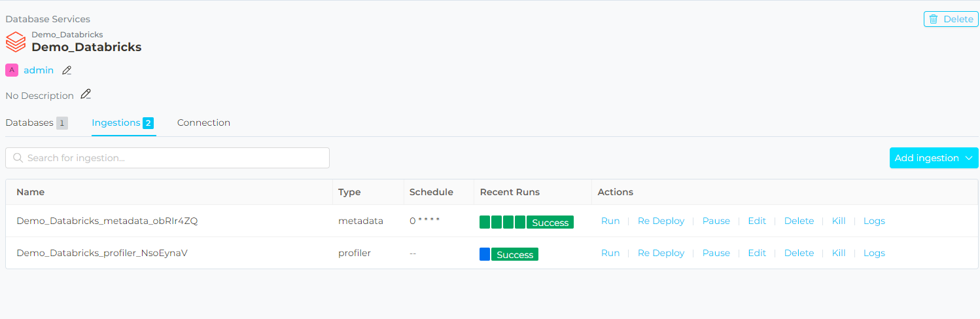Select the Ingestions tab
This screenshot has height=319, width=980.
116,122
